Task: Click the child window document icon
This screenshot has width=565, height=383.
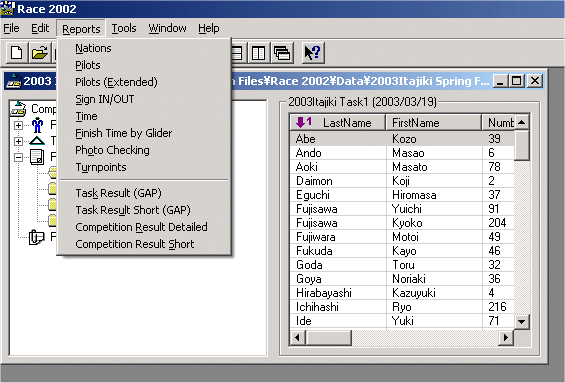Action: (14, 81)
